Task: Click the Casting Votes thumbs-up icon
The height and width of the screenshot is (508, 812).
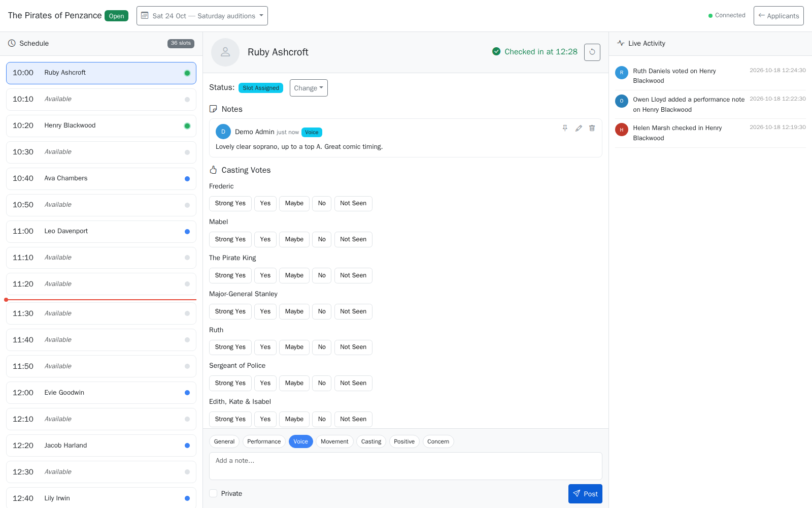Action: coord(213,170)
